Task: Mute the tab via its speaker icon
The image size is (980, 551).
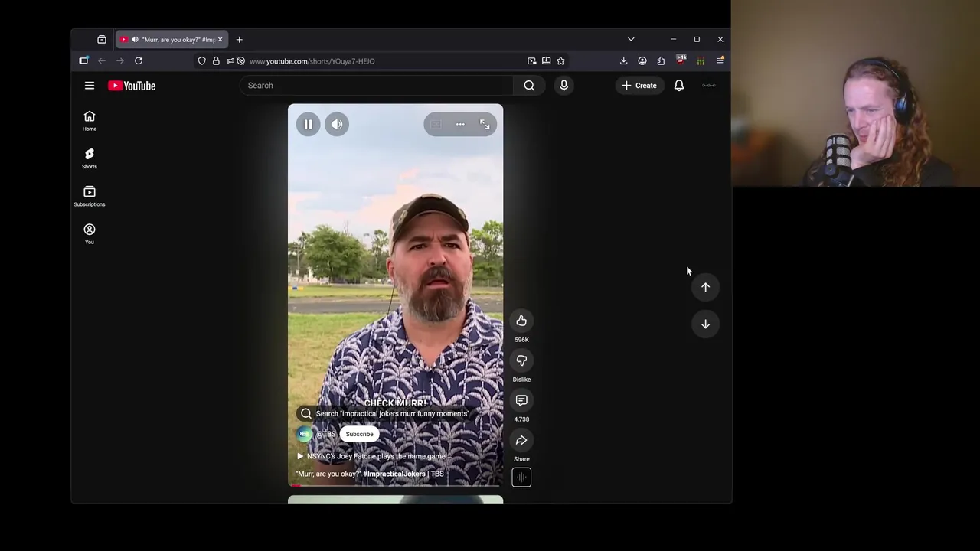Action: tap(135, 40)
